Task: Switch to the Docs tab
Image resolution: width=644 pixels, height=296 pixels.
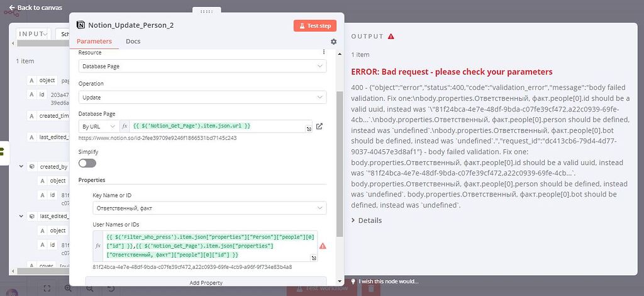Action: (x=133, y=42)
